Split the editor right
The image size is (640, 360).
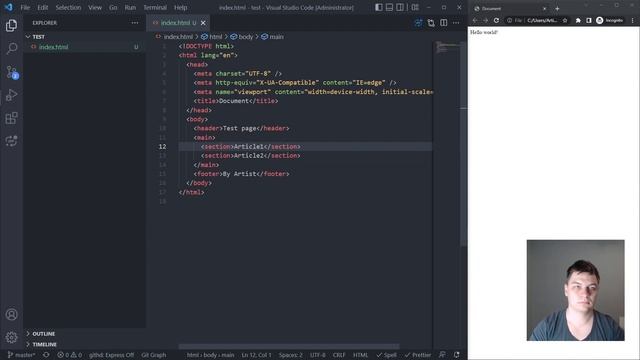(x=444, y=23)
